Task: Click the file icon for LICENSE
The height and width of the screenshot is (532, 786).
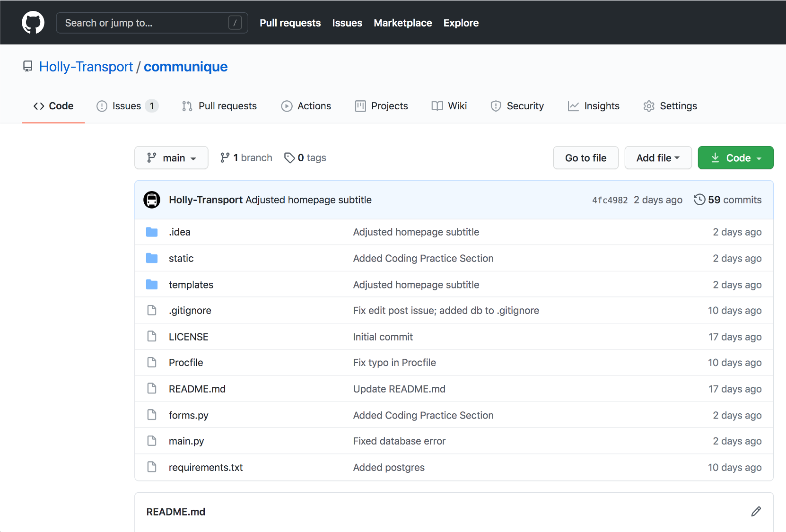Action: click(152, 336)
